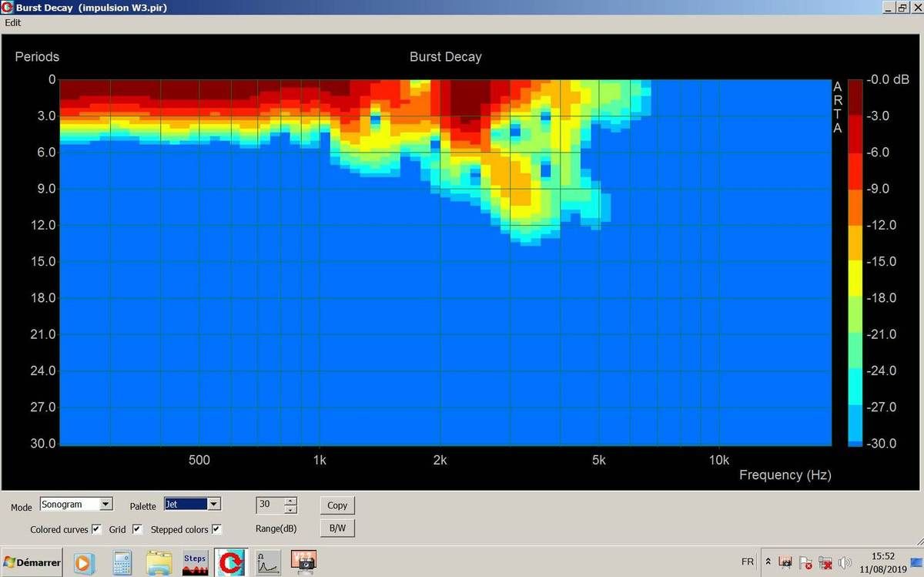Click the Action Center flag icon

(x=805, y=562)
